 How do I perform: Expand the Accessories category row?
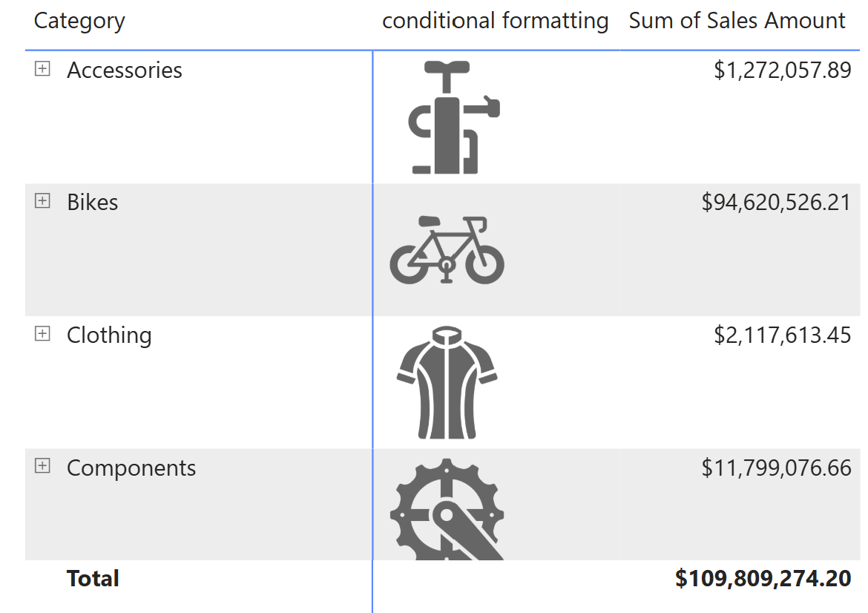42,69
